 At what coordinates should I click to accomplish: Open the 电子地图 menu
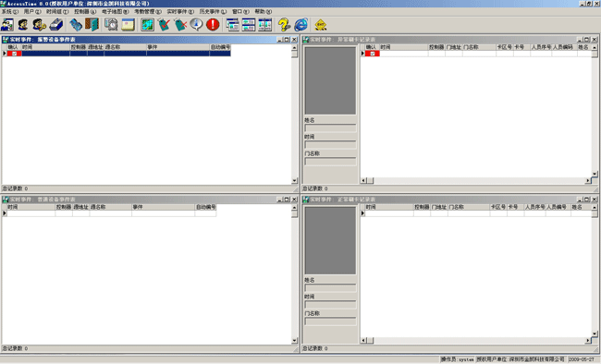(115, 11)
